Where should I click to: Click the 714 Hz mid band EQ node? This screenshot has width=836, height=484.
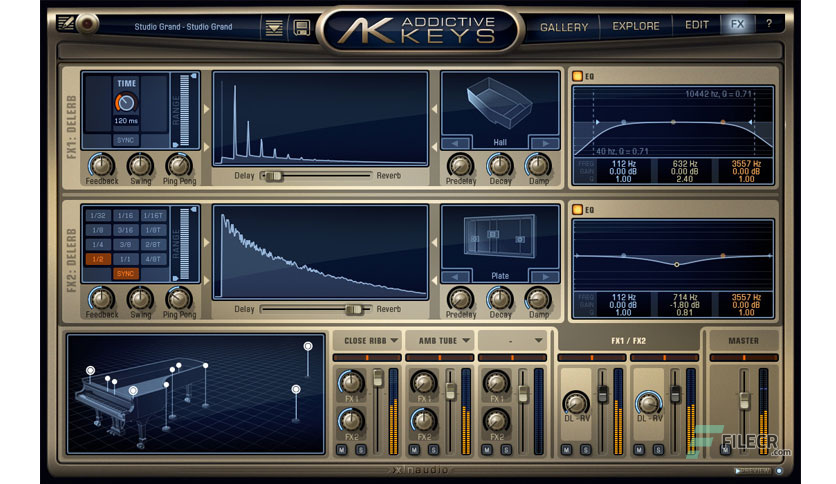pyautogui.click(x=677, y=264)
